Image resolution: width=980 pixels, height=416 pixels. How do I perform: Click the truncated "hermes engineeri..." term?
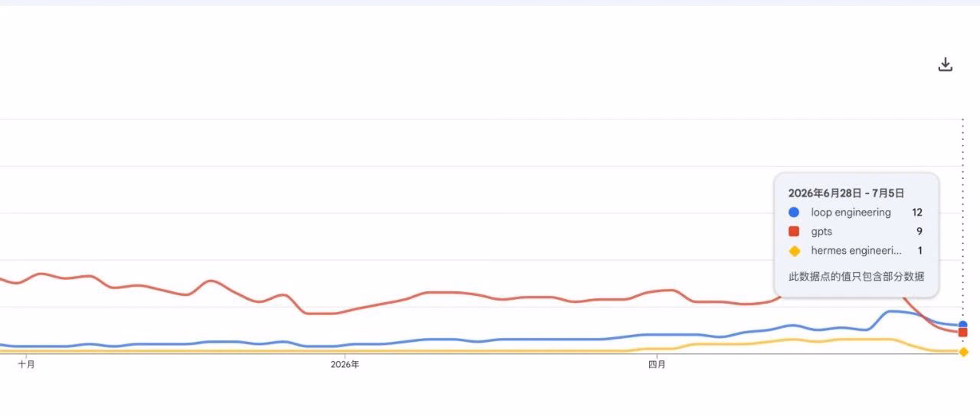[857, 251]
